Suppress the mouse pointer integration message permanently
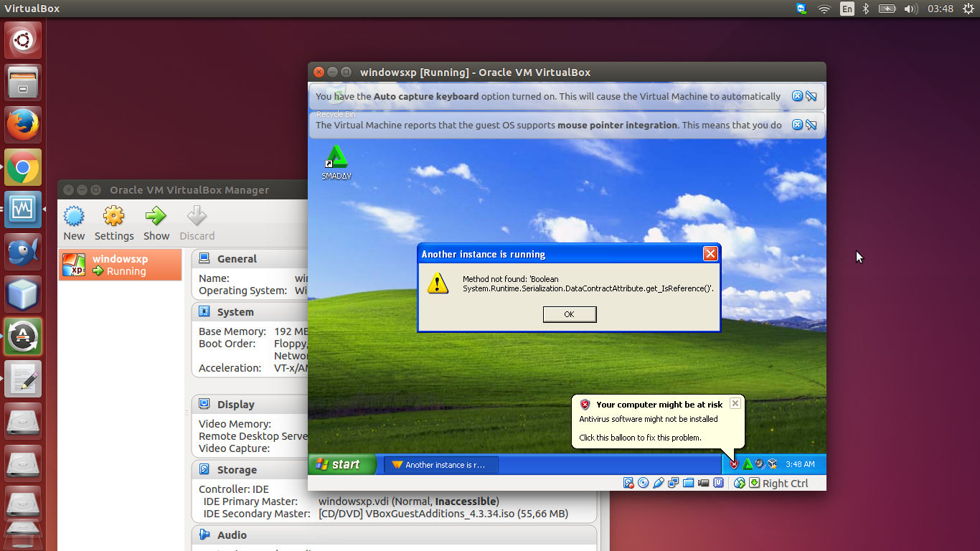Image resolution: width=980 pixels, height=551 pixels. point(811,125)
